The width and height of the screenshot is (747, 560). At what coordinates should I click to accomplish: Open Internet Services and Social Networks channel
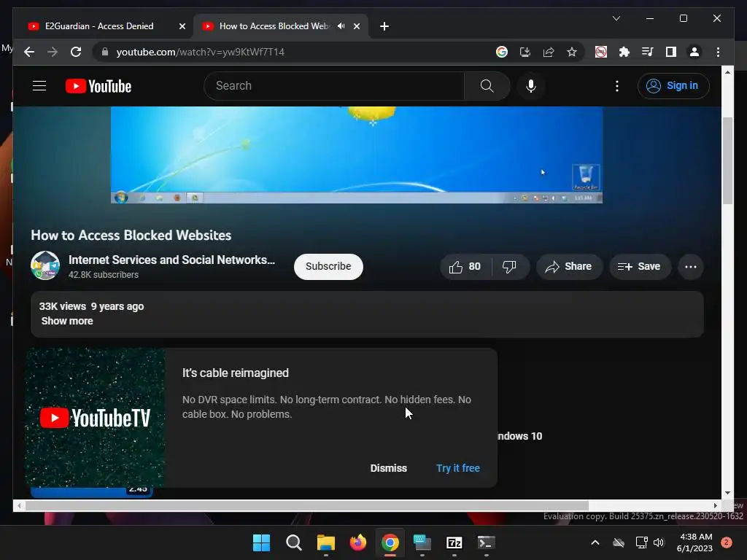(171, 260)
